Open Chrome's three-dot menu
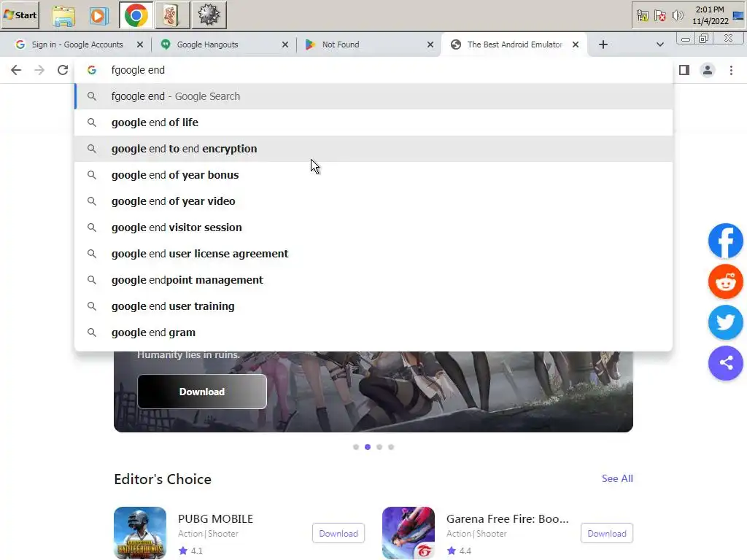The height and width of the screenshot is (560, 747). tap(731, 70)
